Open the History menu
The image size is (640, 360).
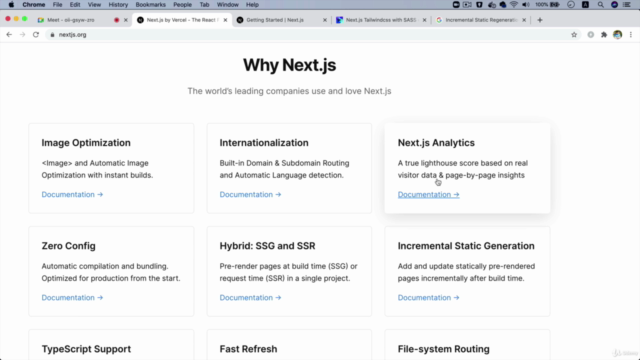(118, 4)
